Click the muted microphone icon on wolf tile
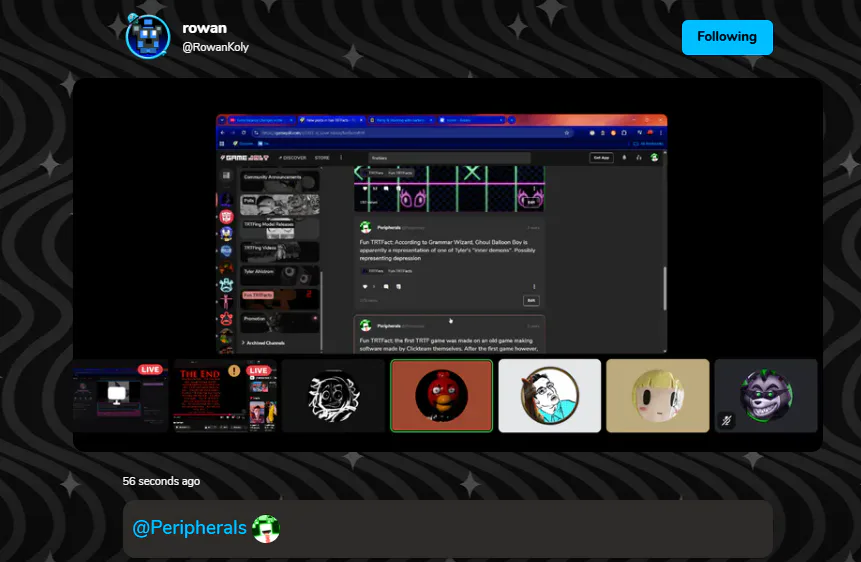Image resolution: width=861 pixels, height=562 pixels. pos(726,421)
